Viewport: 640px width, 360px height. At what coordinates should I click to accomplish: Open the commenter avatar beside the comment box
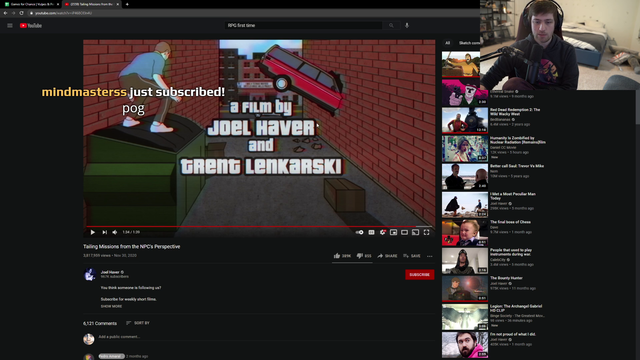(89, 339)
